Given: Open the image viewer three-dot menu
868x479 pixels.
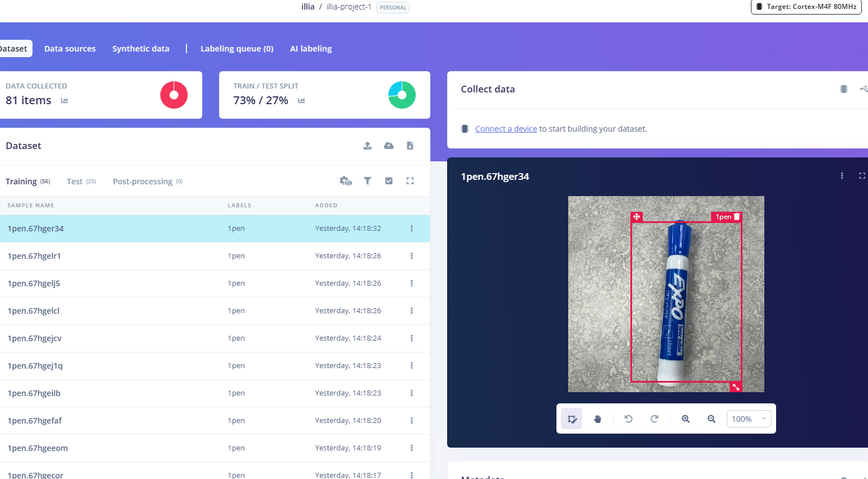Looking at the screenshot, I should (x=842, y=175).
